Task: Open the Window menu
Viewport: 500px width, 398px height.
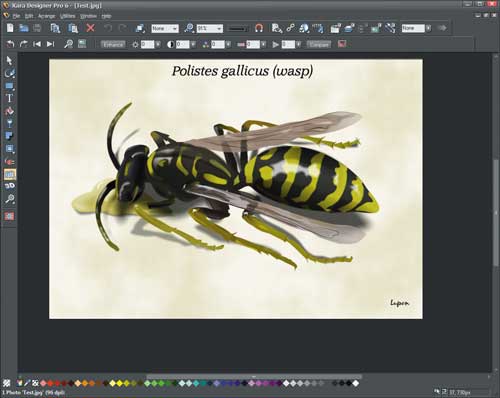Action: 88,16
